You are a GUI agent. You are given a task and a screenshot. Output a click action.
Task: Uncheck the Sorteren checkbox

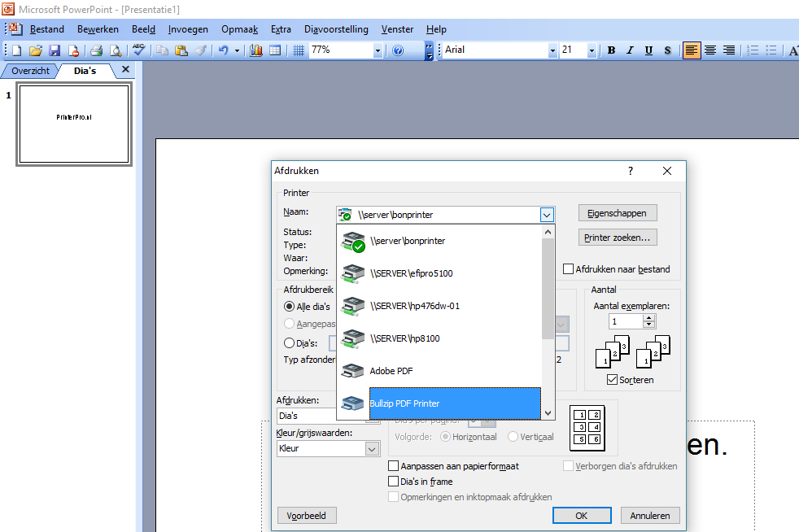coord(612,380)
